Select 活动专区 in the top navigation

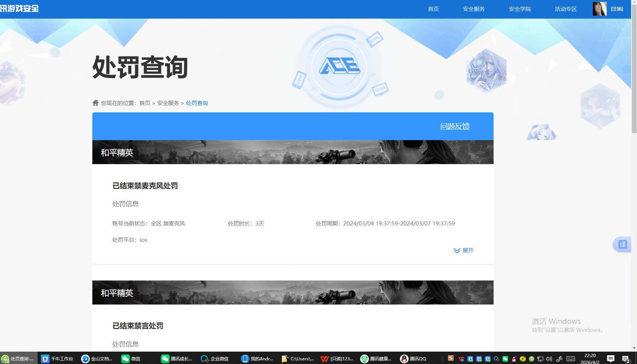[565, 9]
